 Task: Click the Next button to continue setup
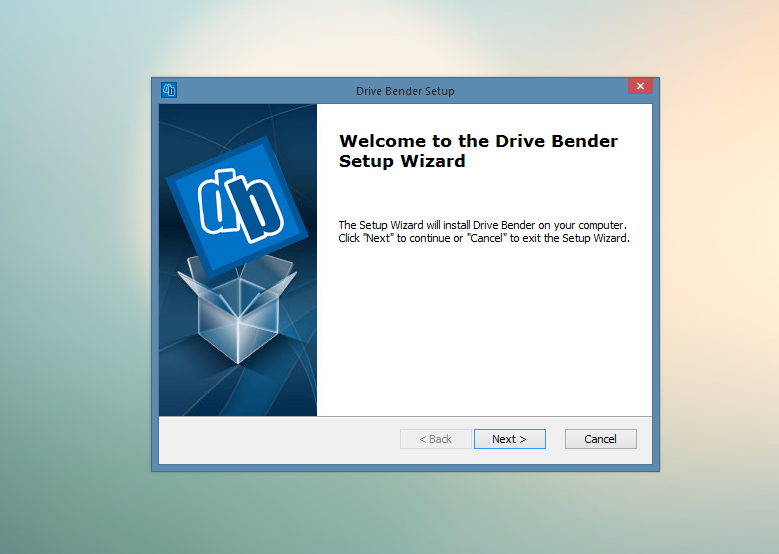click(510, 439)
